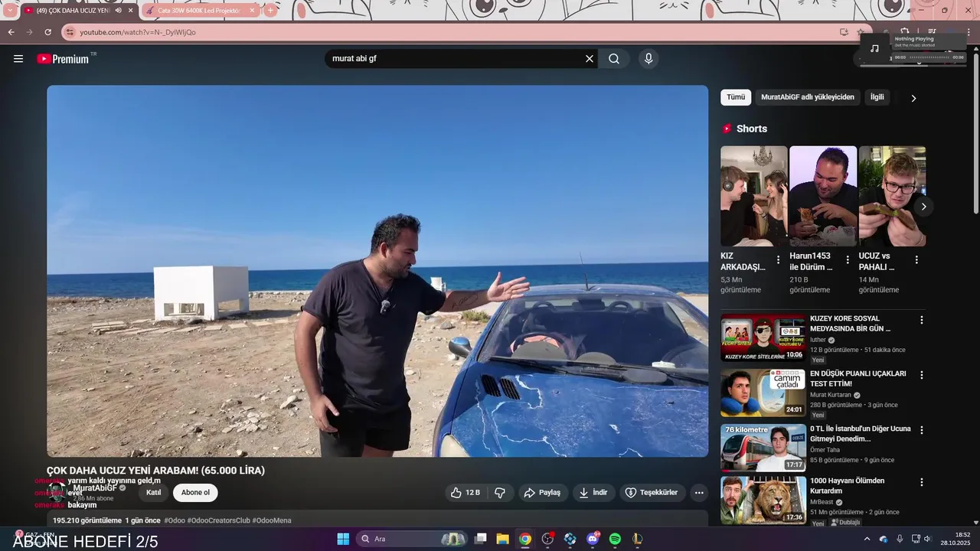
Task: Open the YouTube guide hamburger menu
Action: pyautogui.click(x=18, y=59)
